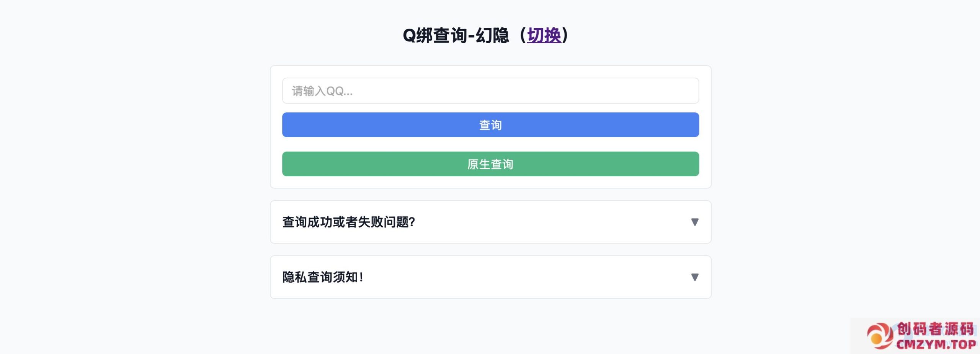Image resolution: width=980 pixels, height=354 pixels.
Task: Click the CMZYM.TOP watermark text
Action: pyautogui.click(x=936, y=344)
